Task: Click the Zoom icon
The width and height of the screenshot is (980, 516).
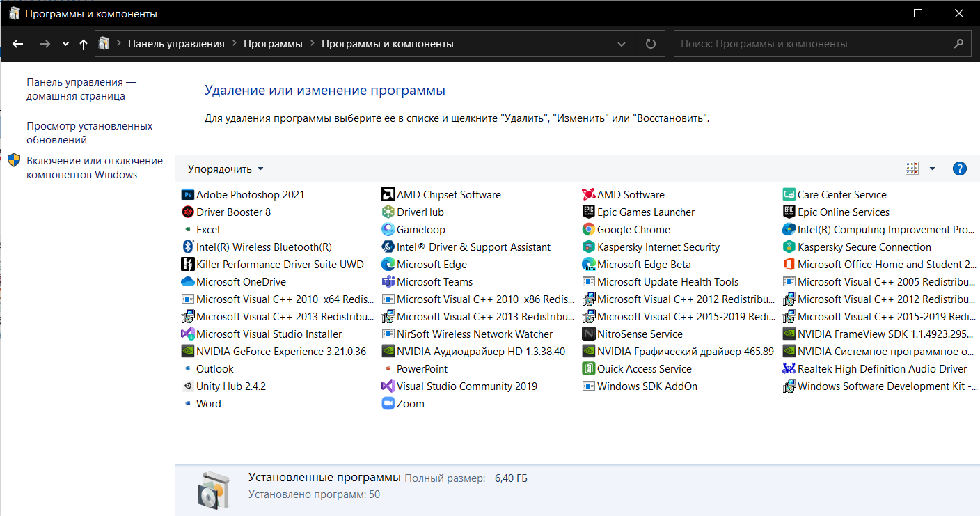Action: pyautogui.click(x=388, y=404)
